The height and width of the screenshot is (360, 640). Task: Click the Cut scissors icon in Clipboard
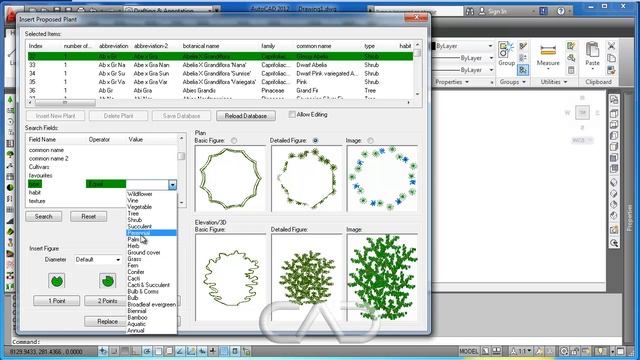click(611, 46)
